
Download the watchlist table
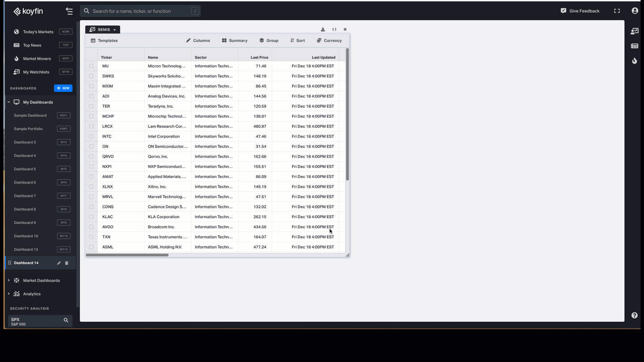point(323,29)
